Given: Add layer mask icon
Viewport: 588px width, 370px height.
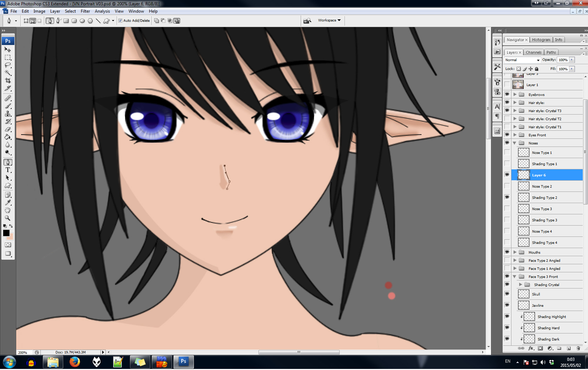Looking at the screenshot, I should [540, 348].
